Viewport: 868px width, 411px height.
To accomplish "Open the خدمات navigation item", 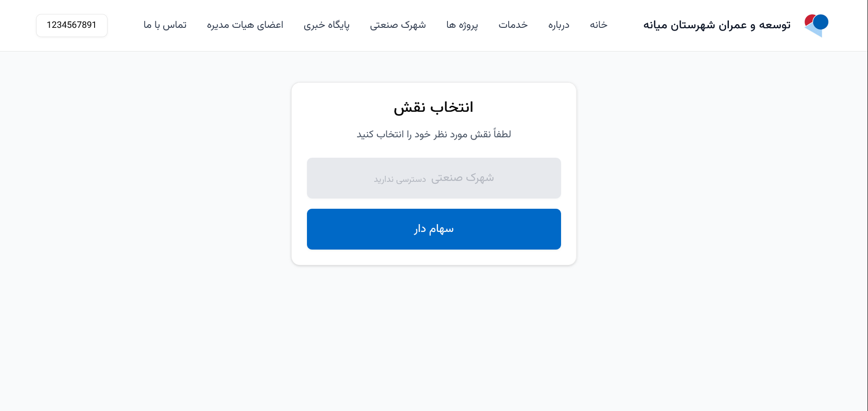I will point(513,25).
